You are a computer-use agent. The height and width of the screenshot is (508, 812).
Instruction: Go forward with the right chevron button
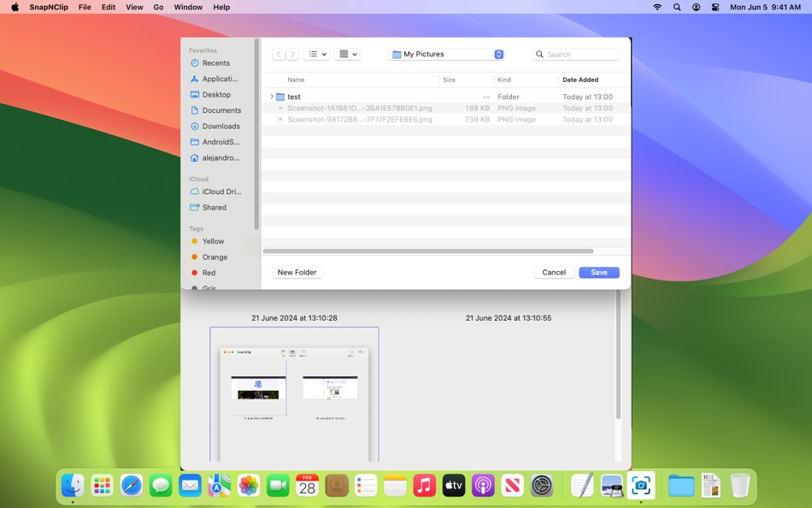click(x=292, y=54)
